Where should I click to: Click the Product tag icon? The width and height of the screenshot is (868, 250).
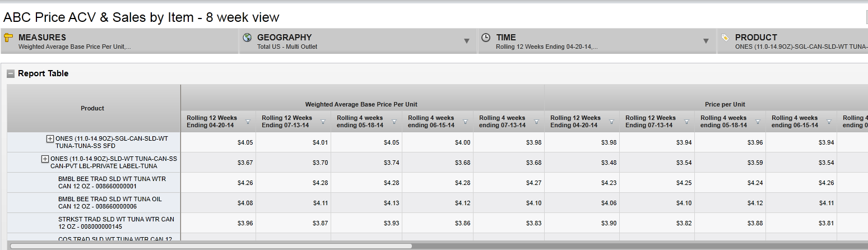(725, 38)
